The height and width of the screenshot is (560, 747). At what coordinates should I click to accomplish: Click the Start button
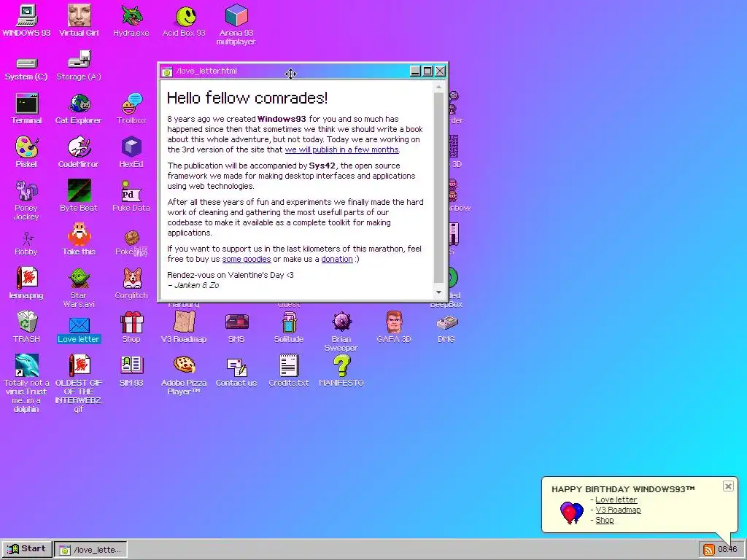(27, 549)
